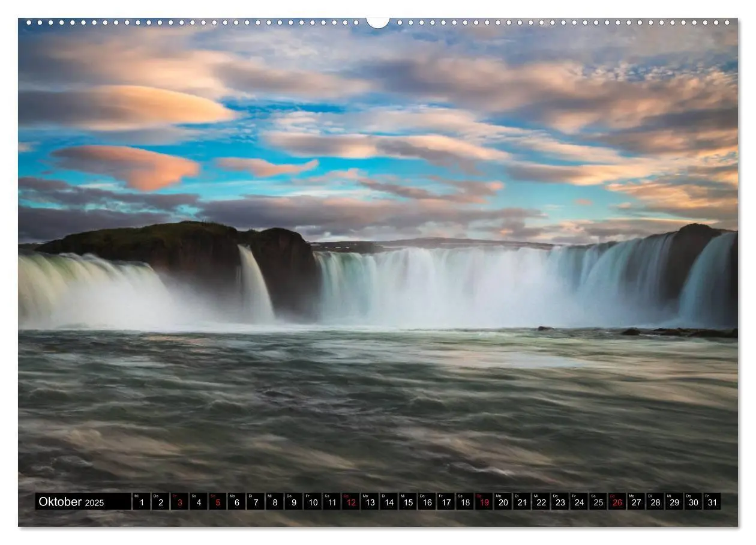Click the hanging notch in spiral binding
Screen dimensions: 756x545
coord(378,22)
